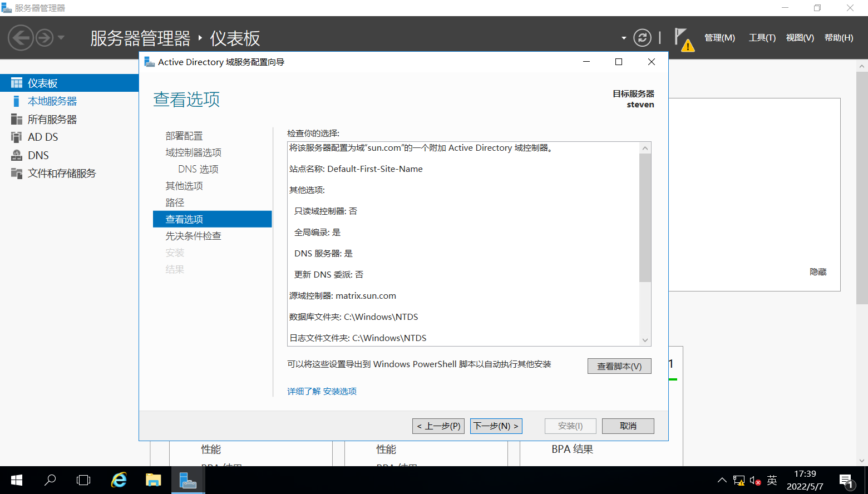Image resolution: width=868 pixels, height=494 pixels.
Task: Open the navigation history dropdown arrow
Action: coord(61,38)
